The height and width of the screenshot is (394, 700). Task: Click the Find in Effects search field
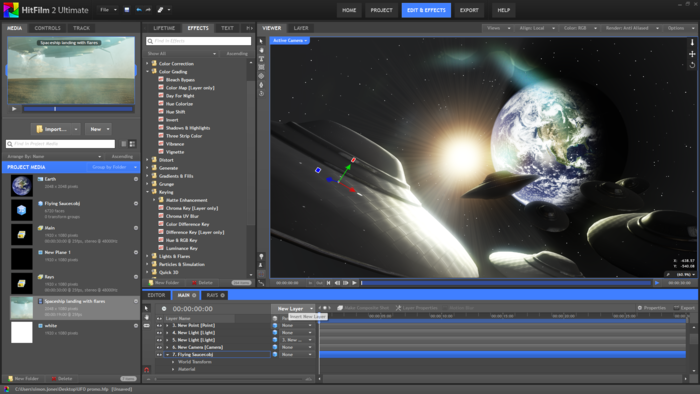click(199, 41)
